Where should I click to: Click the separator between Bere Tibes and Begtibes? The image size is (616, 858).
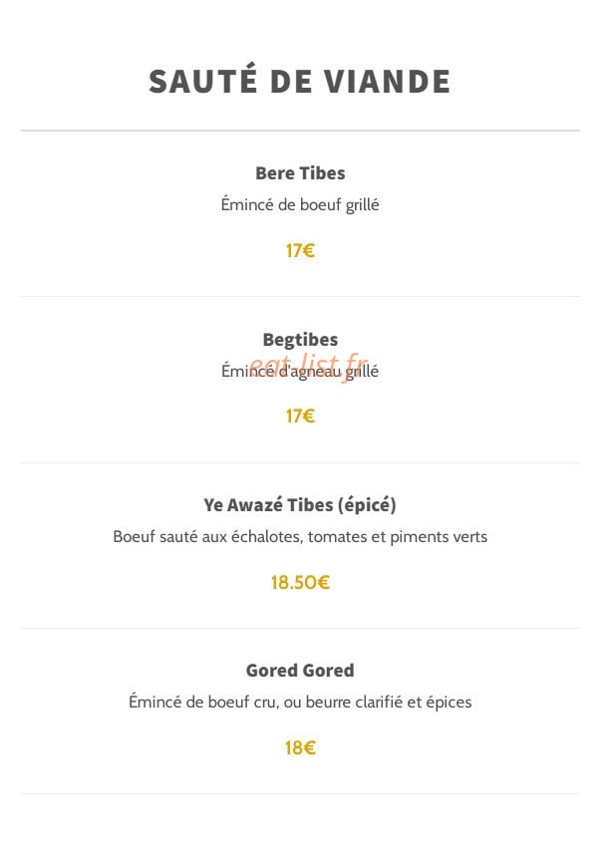pos(300,297)
